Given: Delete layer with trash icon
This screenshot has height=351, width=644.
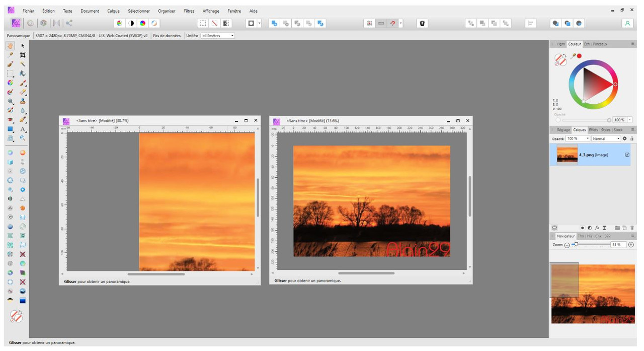Looking at the screenshot, I should (x=632, y=228).
